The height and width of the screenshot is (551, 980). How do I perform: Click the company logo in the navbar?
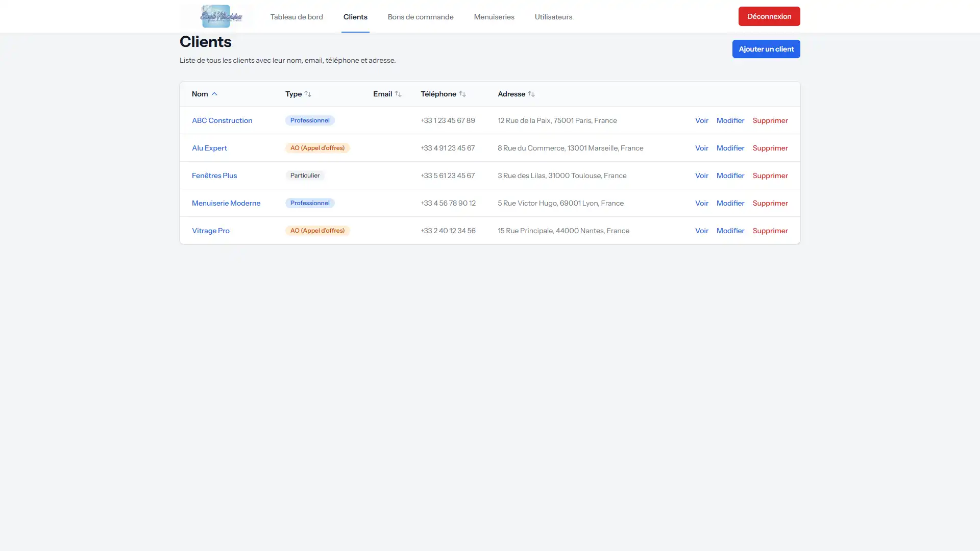(x=221, y=16)
